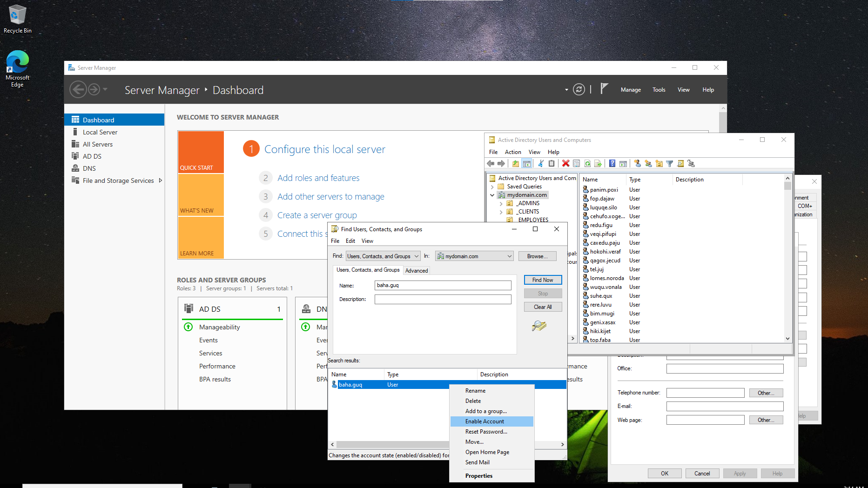Screen dimensions: 868x488
Task: Switch to the Advanced tab in Find dialog
Action: 417,271
